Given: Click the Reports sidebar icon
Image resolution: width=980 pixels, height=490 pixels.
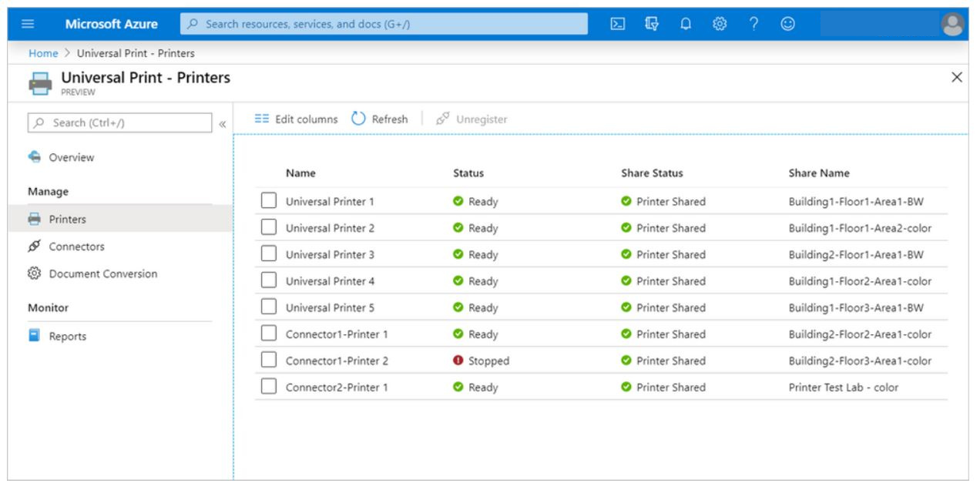Looking at the screenshot, I should click(35, 336).
